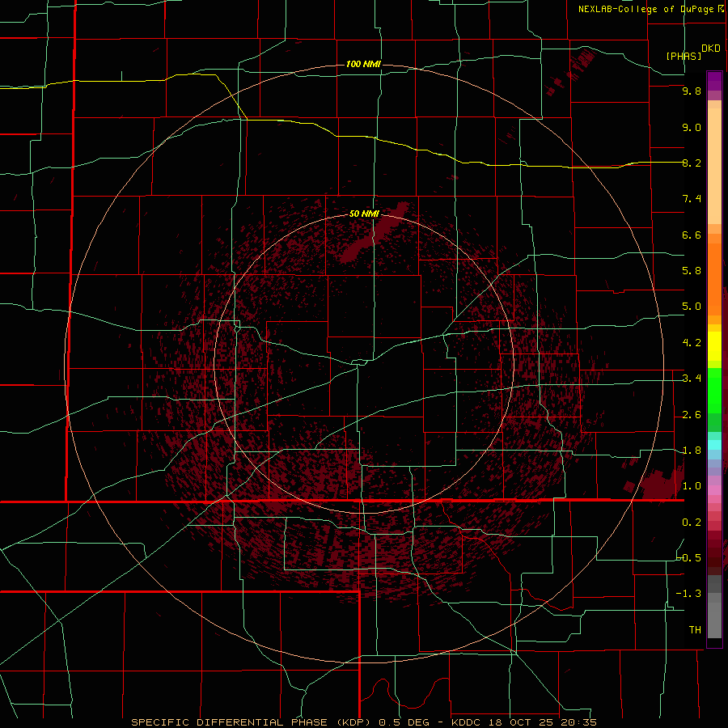
Task: Click the -0.5 scale value
Action: click(x=689, y=558)
